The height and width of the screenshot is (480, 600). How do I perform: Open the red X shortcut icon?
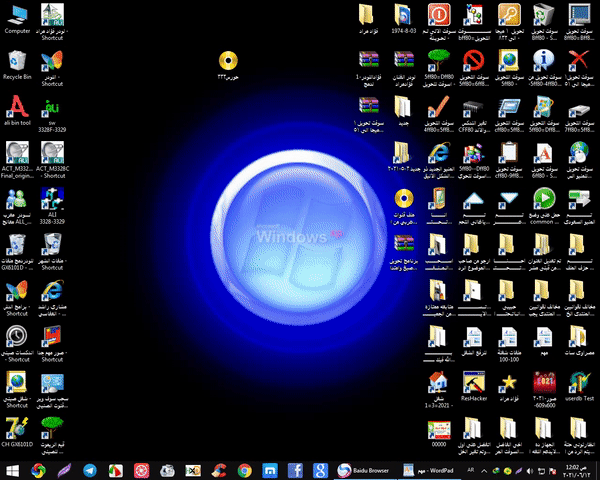(x=579, y=68)
